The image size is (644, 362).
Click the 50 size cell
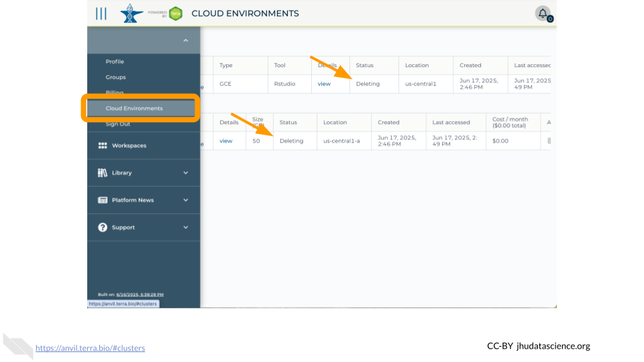pyautogui.click(x=256, y=141)
